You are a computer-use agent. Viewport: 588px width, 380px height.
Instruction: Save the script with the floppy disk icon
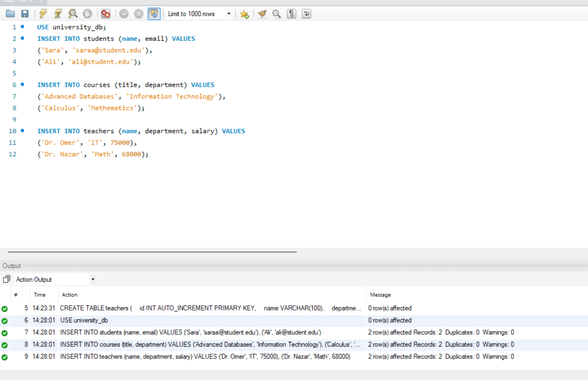point(25,14)
